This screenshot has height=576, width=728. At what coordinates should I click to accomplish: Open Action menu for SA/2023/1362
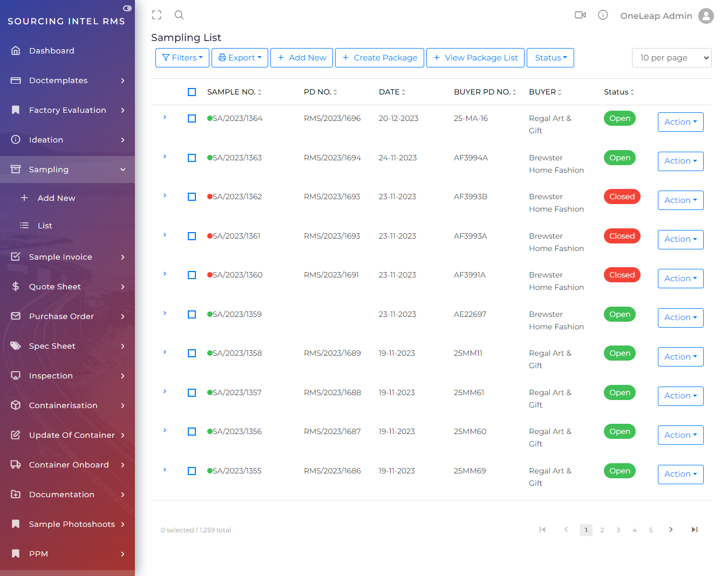click(680, 200)
